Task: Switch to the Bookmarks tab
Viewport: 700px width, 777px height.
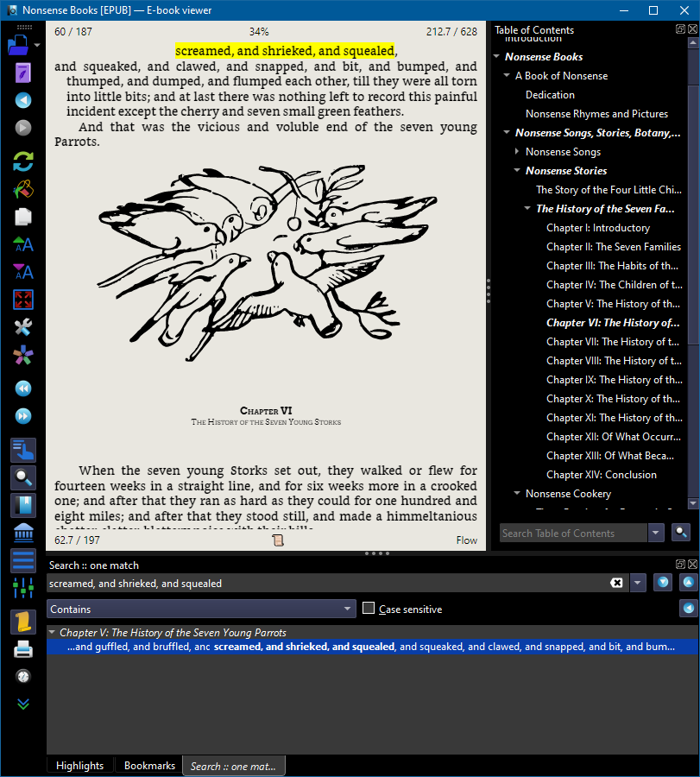Action: (149, 766)
